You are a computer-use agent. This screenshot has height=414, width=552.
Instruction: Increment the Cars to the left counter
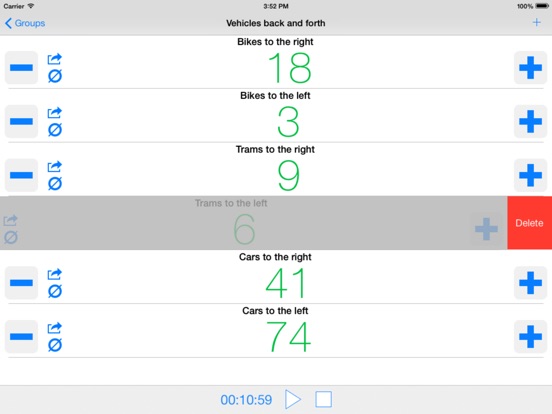tap(530, 337)
